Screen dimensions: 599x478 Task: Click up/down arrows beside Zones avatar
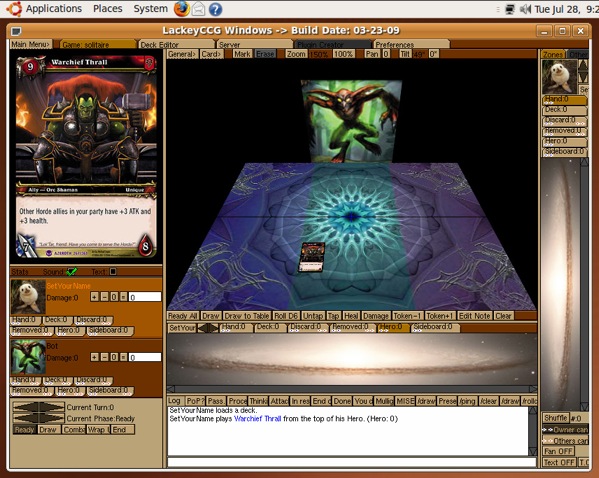583,71
